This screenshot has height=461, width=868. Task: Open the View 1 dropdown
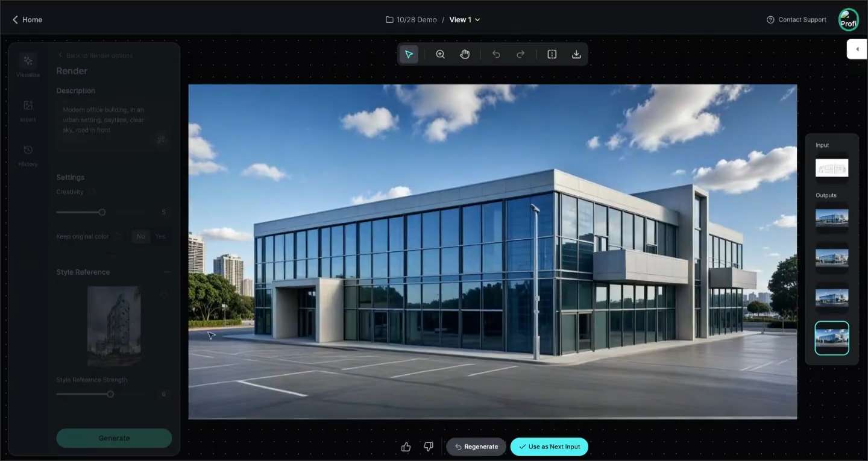tap(465, 20)
